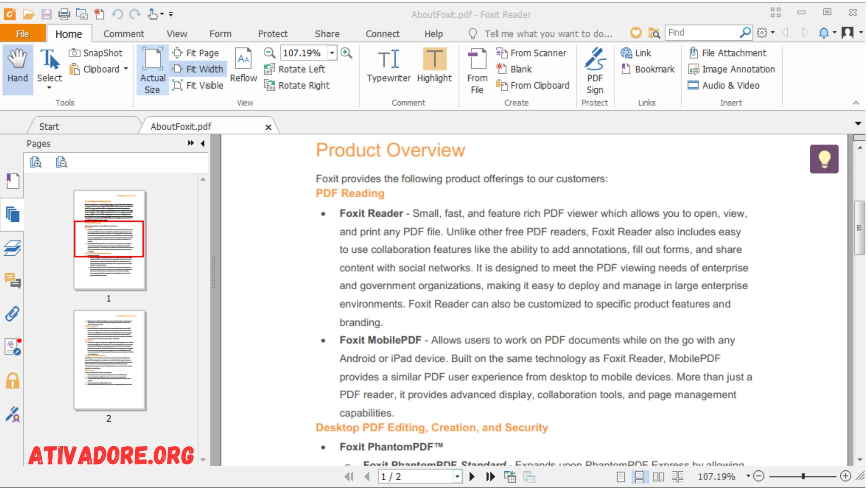Open file using the folder icon

coord(28,14)
